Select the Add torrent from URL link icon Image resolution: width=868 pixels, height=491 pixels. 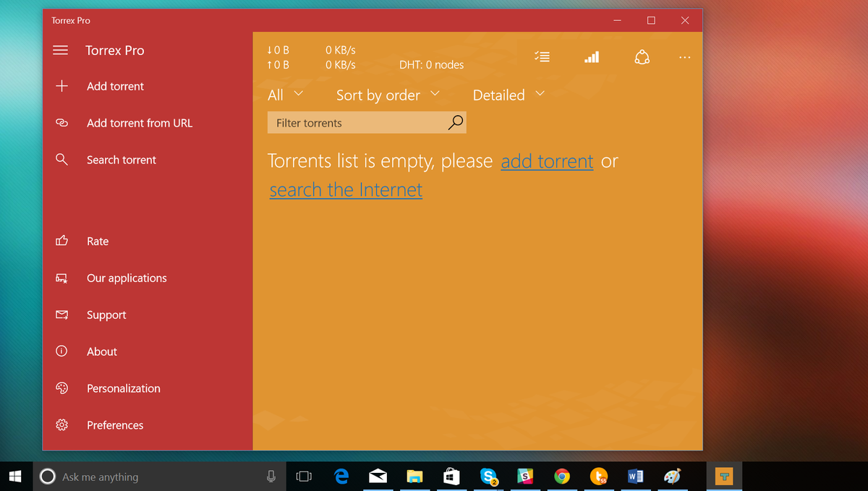click(61, 123)
